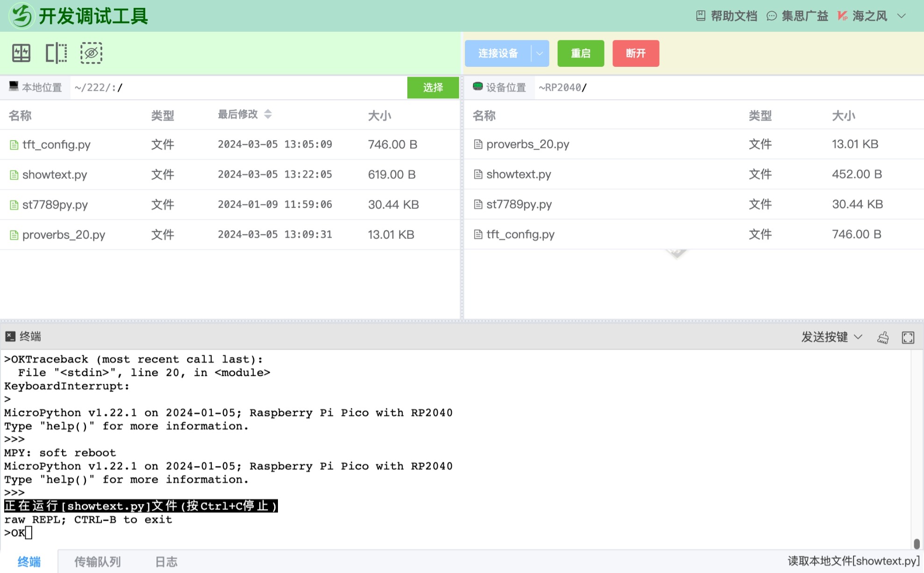Sort by 最后修改 column arrows
924x573 pixels.
(268, 114)
